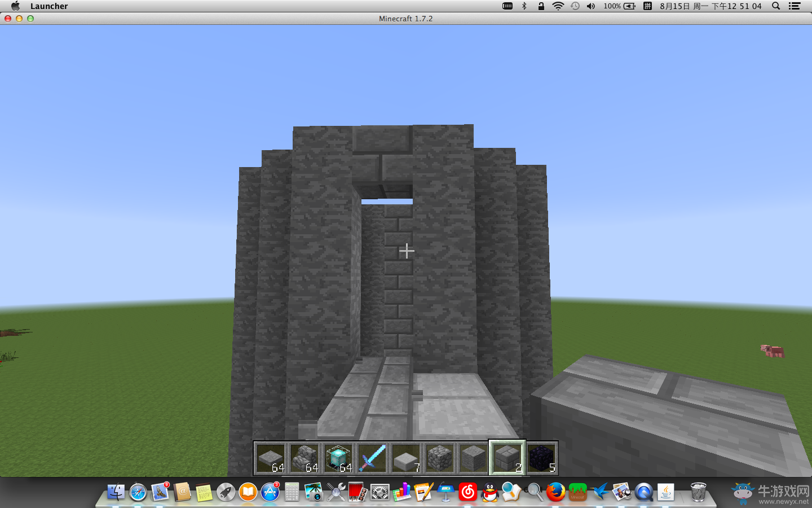Open the App Store in the Dock
Screen dimensions: 812x508
pyautogui.click(x=270, y=492)
